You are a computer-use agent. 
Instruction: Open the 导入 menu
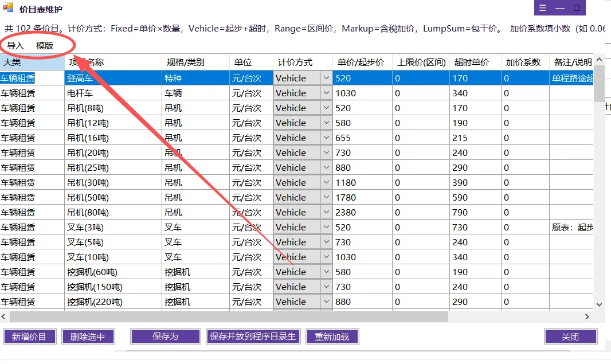15,46
